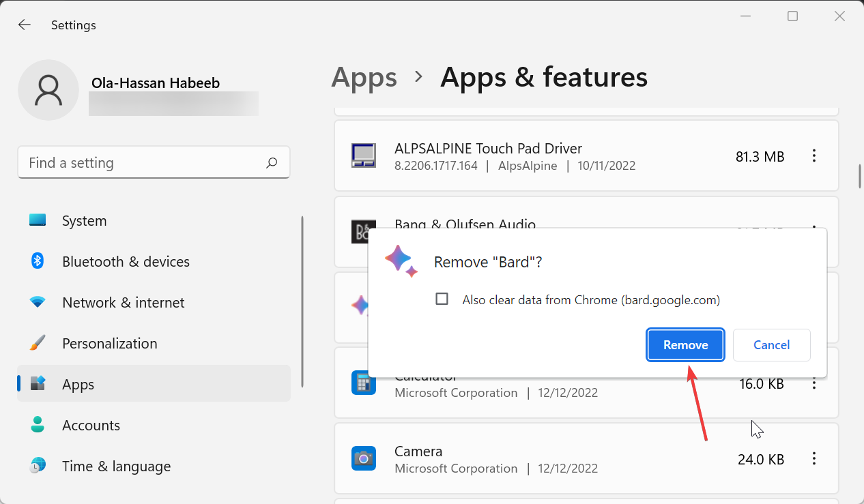864x504 pixels.
Task: Open more options for Calculator
Action: [813, 383]
